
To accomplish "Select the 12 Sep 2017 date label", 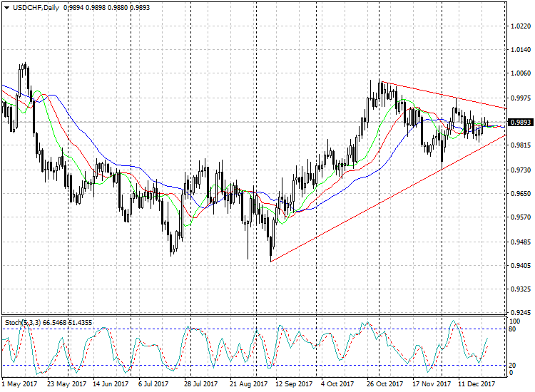I will point(294,384).
